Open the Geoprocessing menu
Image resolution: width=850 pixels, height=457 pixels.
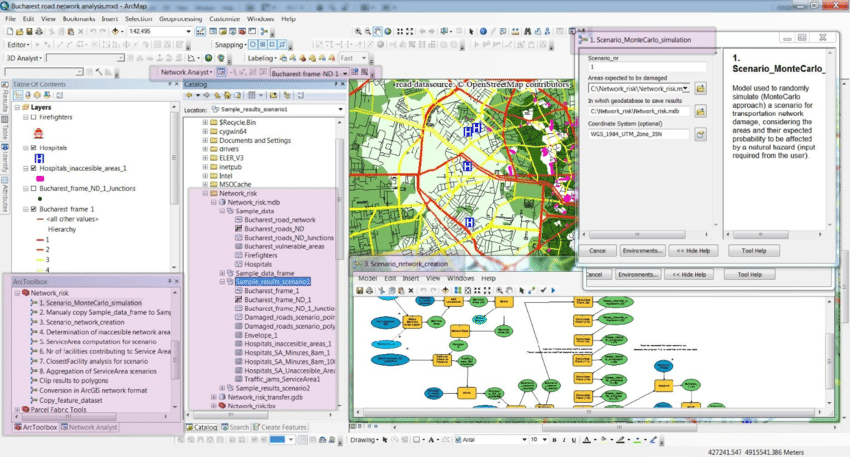[180, 18]
